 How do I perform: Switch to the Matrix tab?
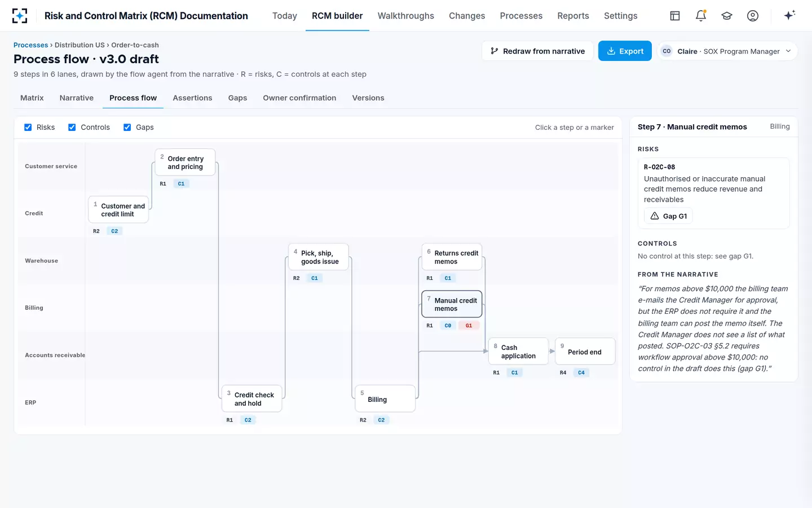tap(32, 98)
